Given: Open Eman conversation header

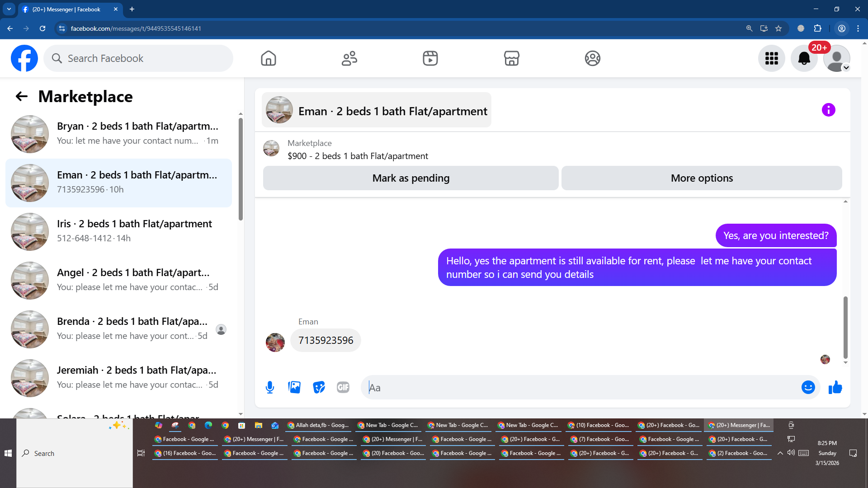Looking at the screenshot, I should (x=377, y=110).
